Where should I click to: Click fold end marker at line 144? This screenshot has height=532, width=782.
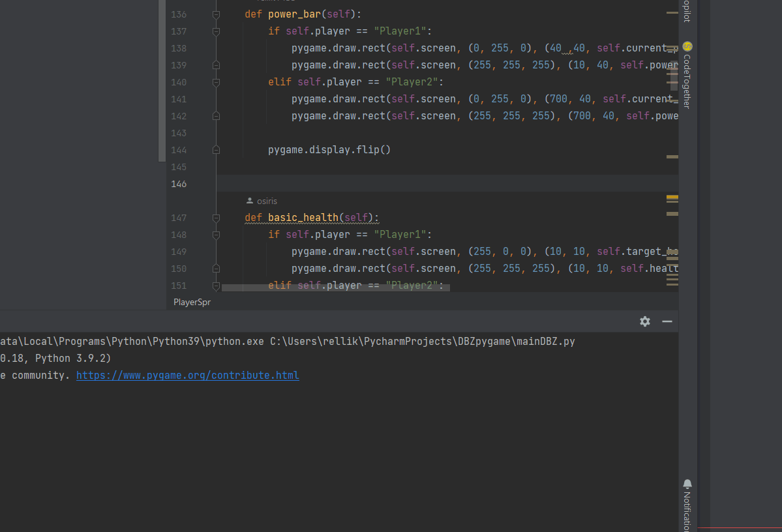point(216,150)
